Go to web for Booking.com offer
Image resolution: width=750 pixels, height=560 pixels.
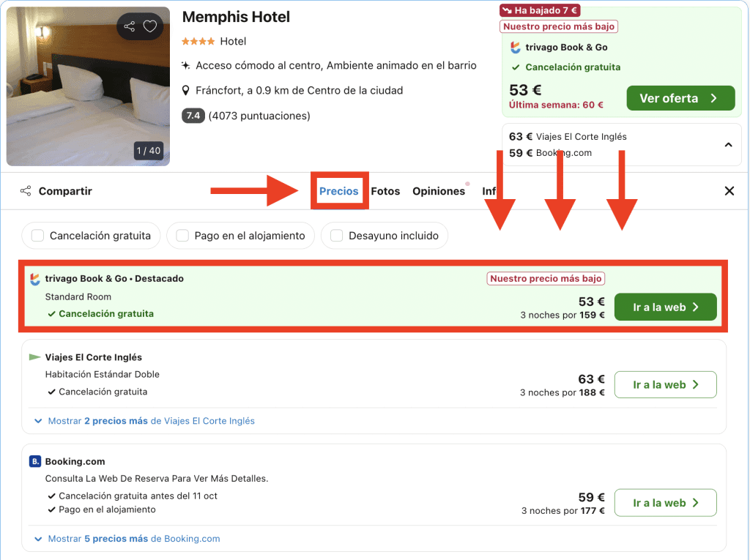(x=665, y=503)
